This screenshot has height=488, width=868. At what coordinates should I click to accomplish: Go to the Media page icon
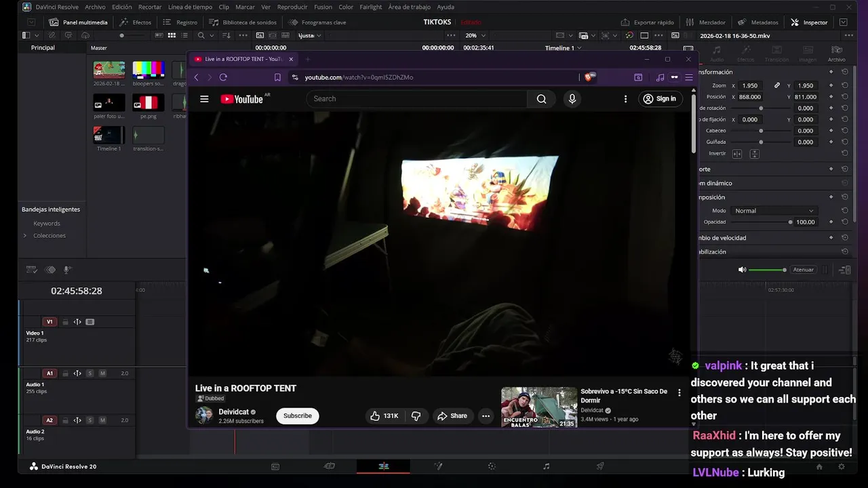pos(275,466)
